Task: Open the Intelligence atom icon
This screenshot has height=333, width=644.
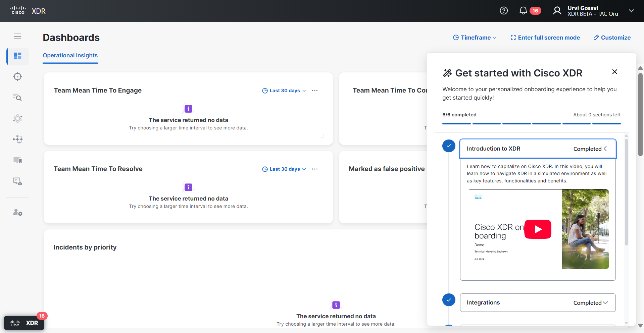Action: (x=17, y=118)
